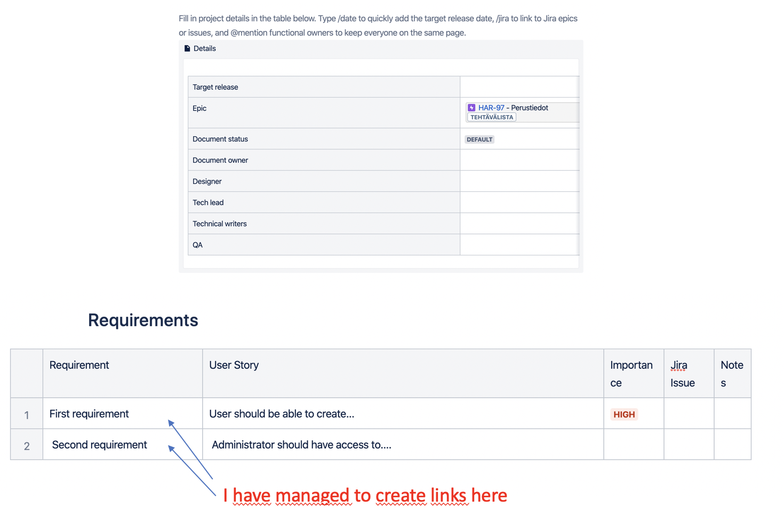Click the empty Technical writers value cell
The width and height of the screenshot is (784, 532).
[519, 224]
